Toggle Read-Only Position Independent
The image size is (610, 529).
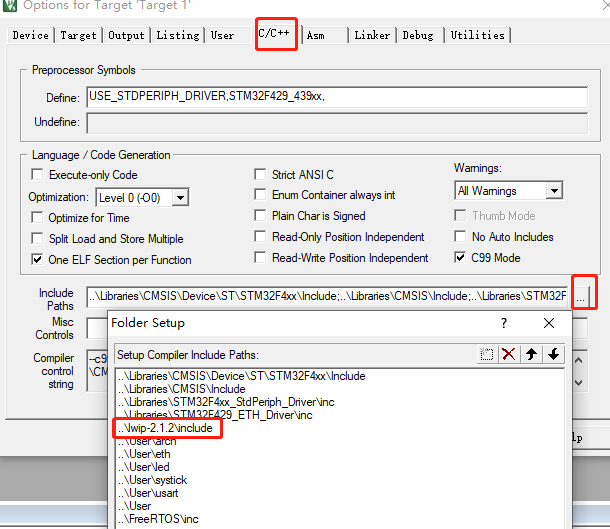[260, 236]
